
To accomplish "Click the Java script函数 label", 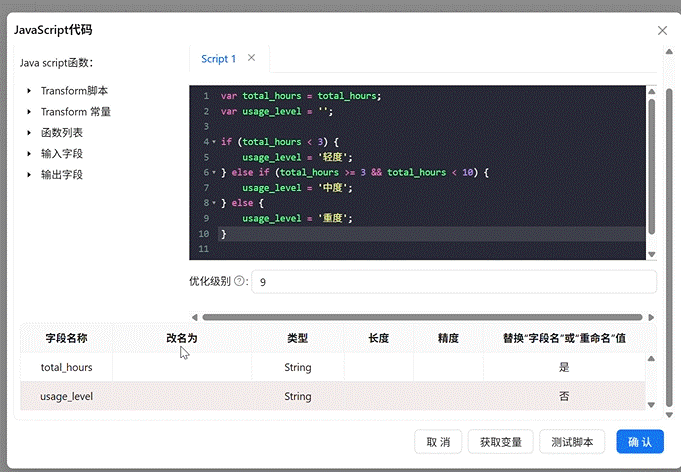I will coord(56,63).
